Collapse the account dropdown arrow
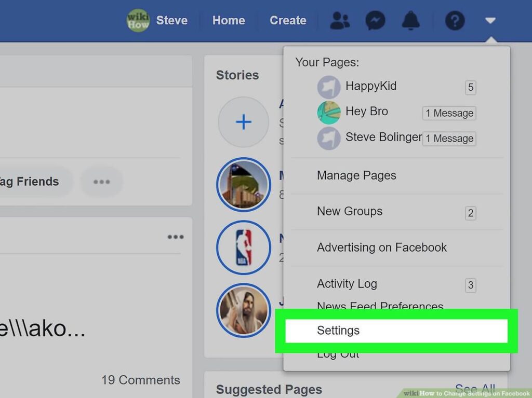 coord(490,21)
